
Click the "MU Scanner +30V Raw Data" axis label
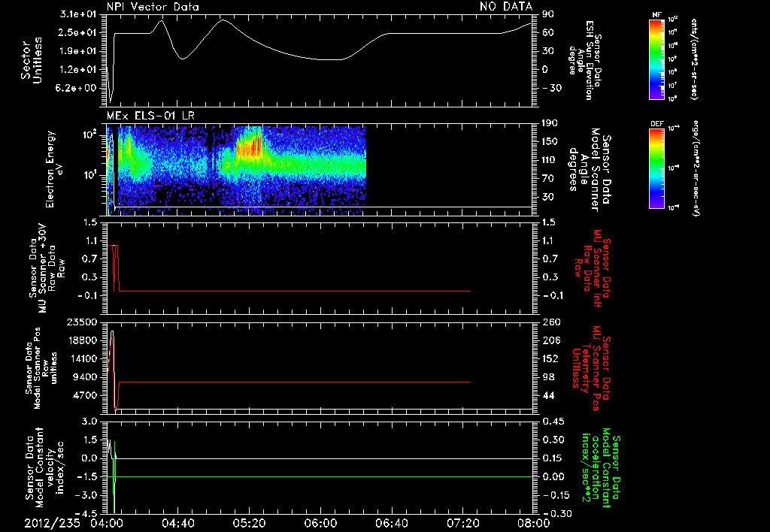(x=47, y=268)
